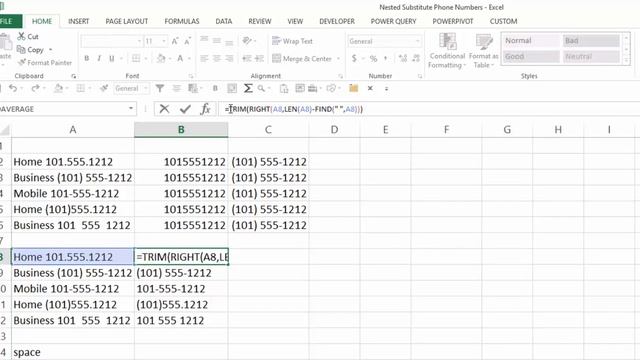Click the Increase Indent icon
The image size is (640, 360).
pyautogui.click(x=260, y=58)
